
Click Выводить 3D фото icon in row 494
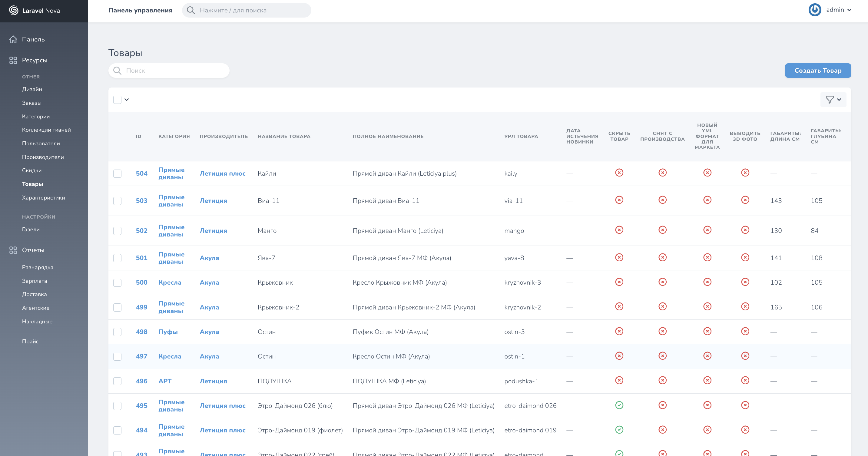(x=745, y=430)
